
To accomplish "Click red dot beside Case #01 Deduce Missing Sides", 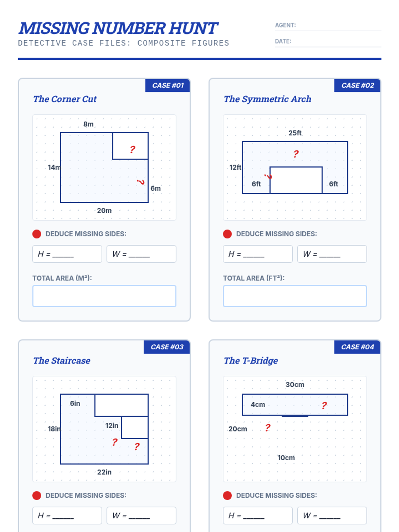I will click(x=37, y=234).
